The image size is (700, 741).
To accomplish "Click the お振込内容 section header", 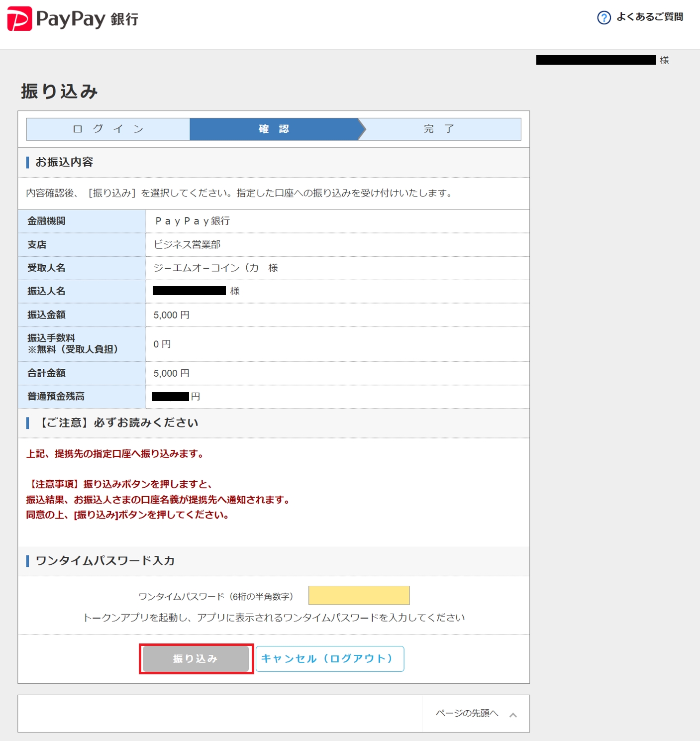I will click(64, 162).
